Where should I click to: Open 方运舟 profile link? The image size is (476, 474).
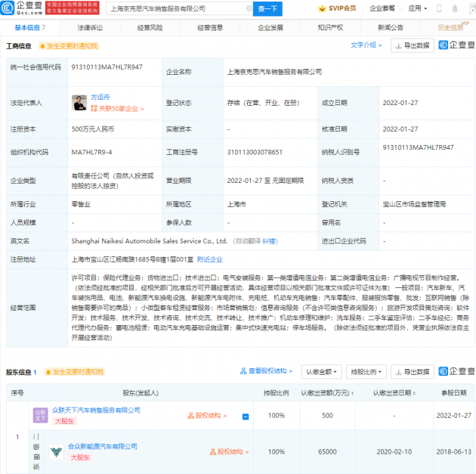pos(100,98)
